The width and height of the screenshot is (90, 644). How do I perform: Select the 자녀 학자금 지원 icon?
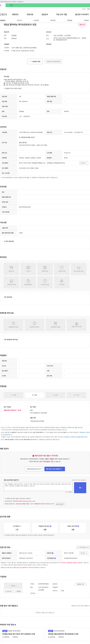click(x=79, y=269)
